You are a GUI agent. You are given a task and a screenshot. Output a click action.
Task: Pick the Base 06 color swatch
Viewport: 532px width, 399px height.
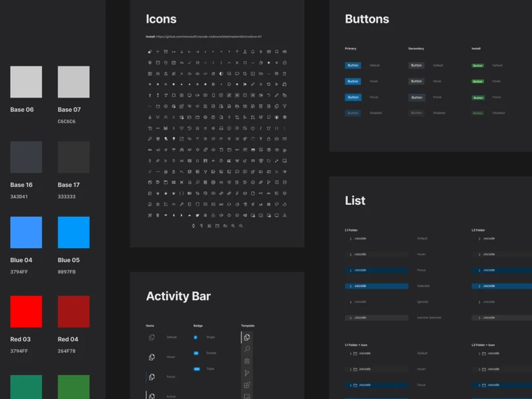click(26, 82)
